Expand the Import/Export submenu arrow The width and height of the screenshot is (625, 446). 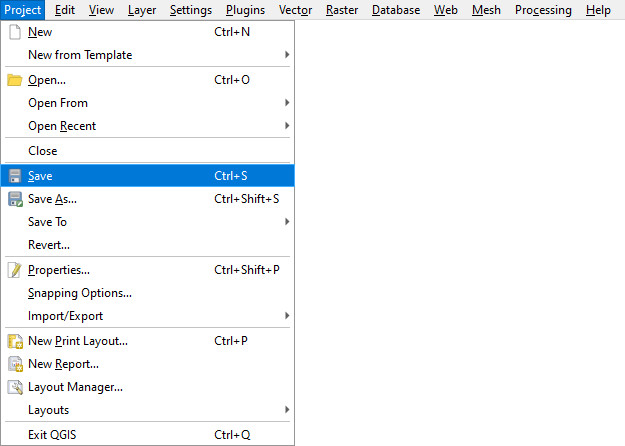coord(287,316)
